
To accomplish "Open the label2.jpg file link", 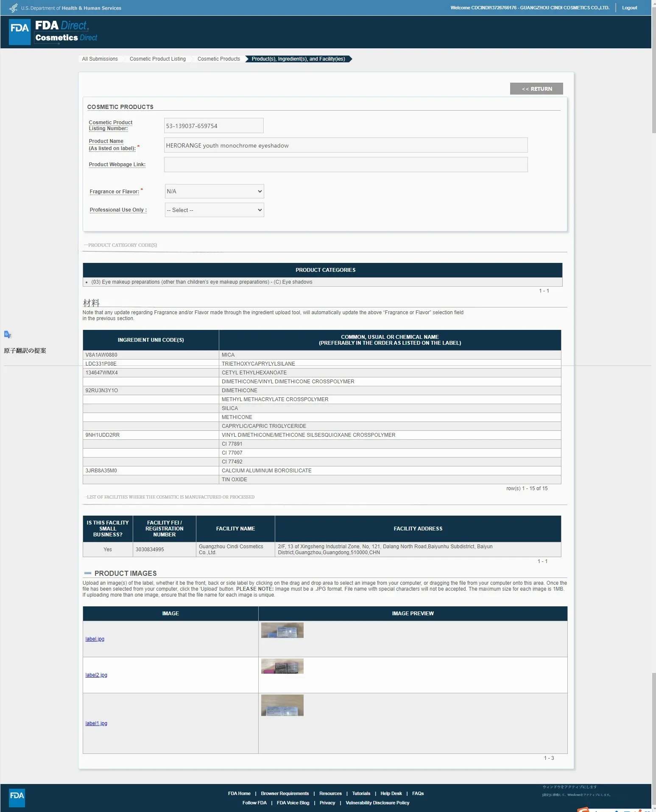I will coord(96,675).
